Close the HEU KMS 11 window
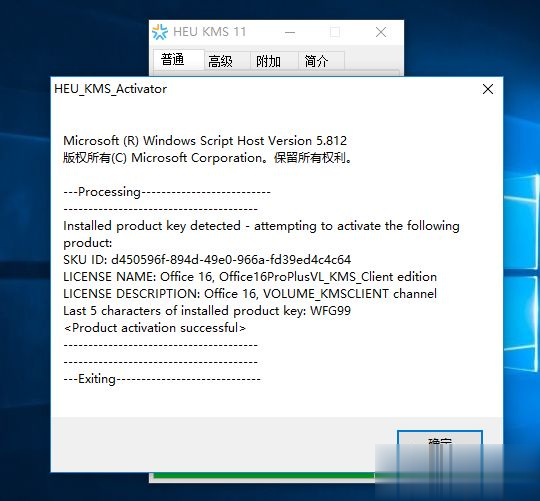Image resolution: width=540 pixels, height=501 pixels. [381, 32]
